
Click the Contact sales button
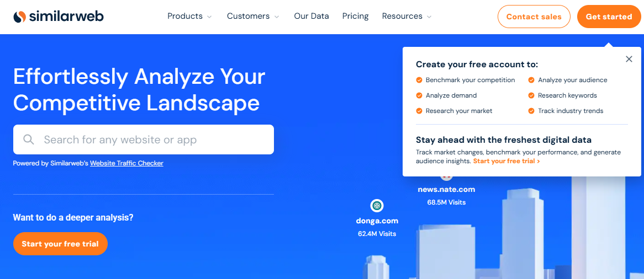[x=534, y=17]
